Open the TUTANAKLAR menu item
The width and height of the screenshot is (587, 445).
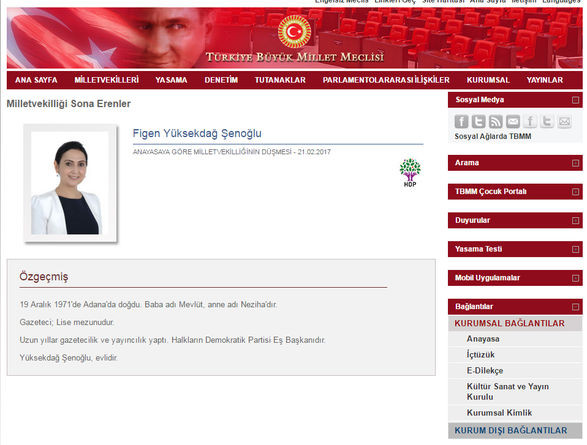pyautogui.click(x=280, y=80)
